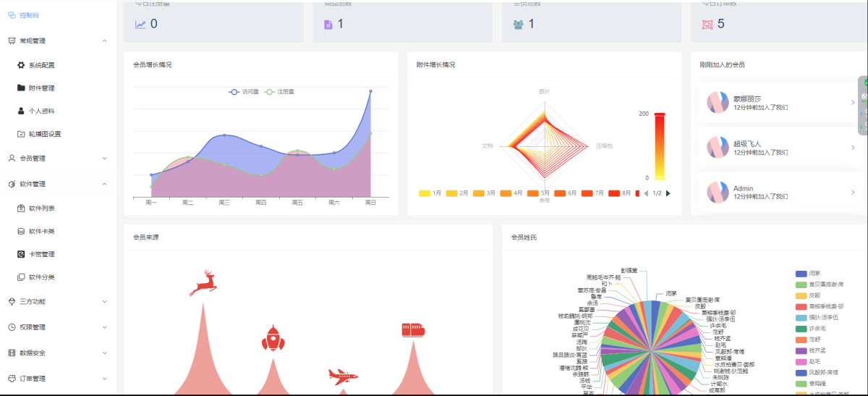Go to the 控制台 dashboard menu item
The image size is (868, 396).
[58, 15]
